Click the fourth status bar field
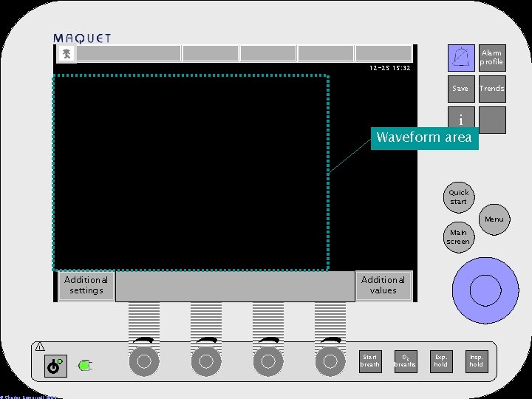 [326, 54]
